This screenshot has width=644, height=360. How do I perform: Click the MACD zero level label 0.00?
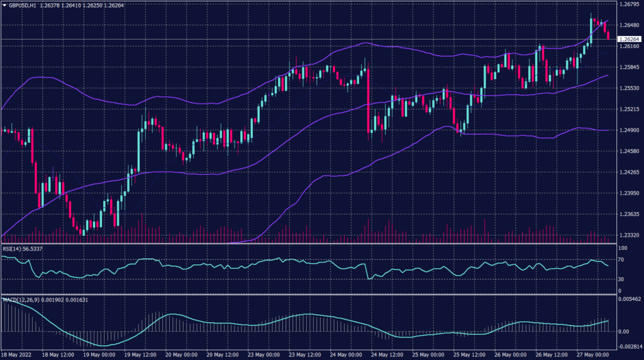pos(624,331)
